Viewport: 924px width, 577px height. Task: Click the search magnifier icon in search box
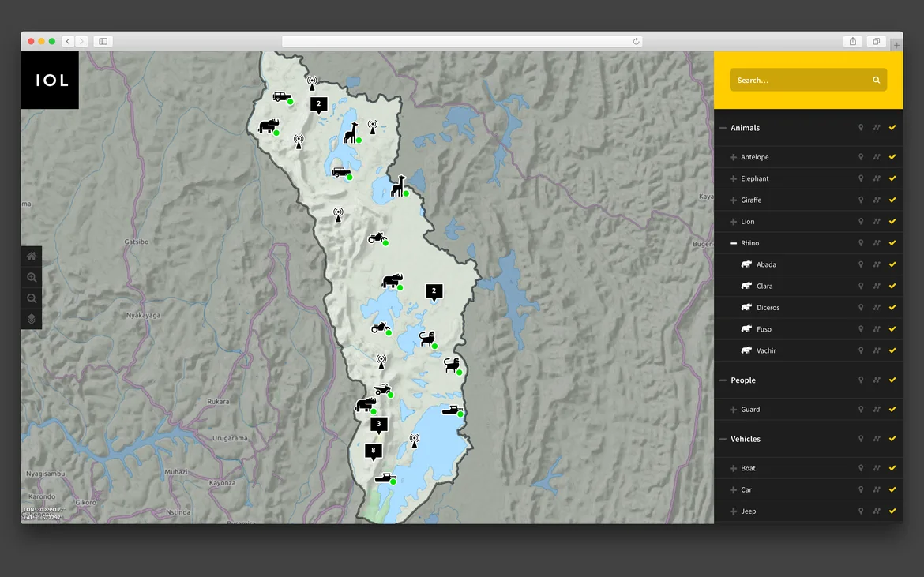877,80
